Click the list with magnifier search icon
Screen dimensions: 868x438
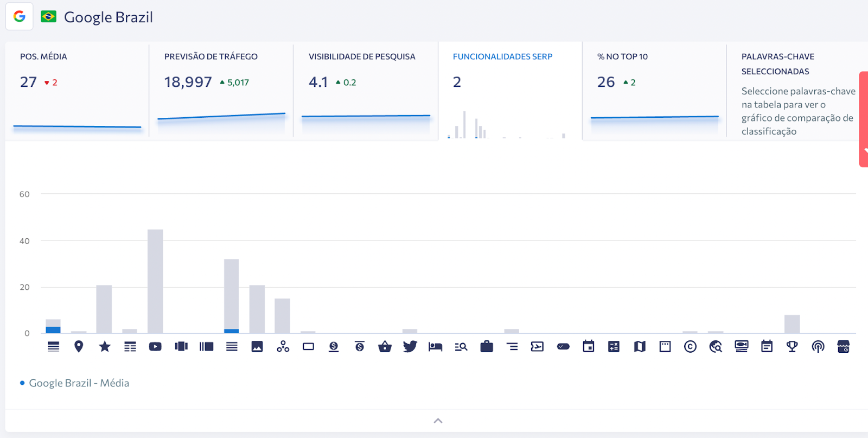[x=461, y=346]
